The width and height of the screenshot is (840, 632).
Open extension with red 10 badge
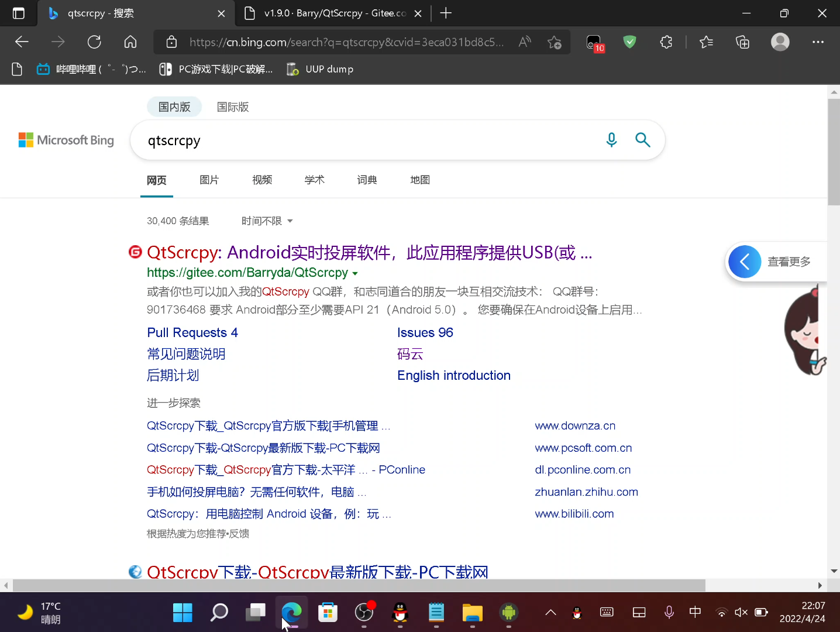(595, 43)
